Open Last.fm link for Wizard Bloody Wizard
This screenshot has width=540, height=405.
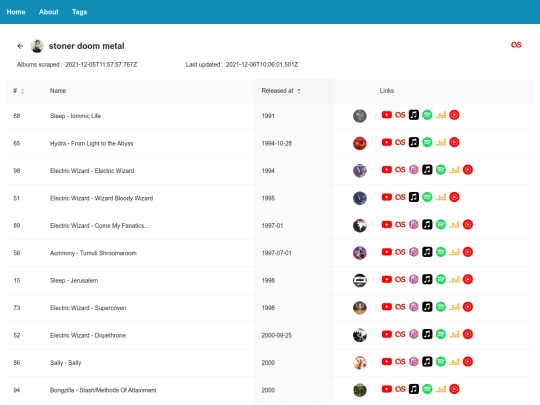click(400, 197)
